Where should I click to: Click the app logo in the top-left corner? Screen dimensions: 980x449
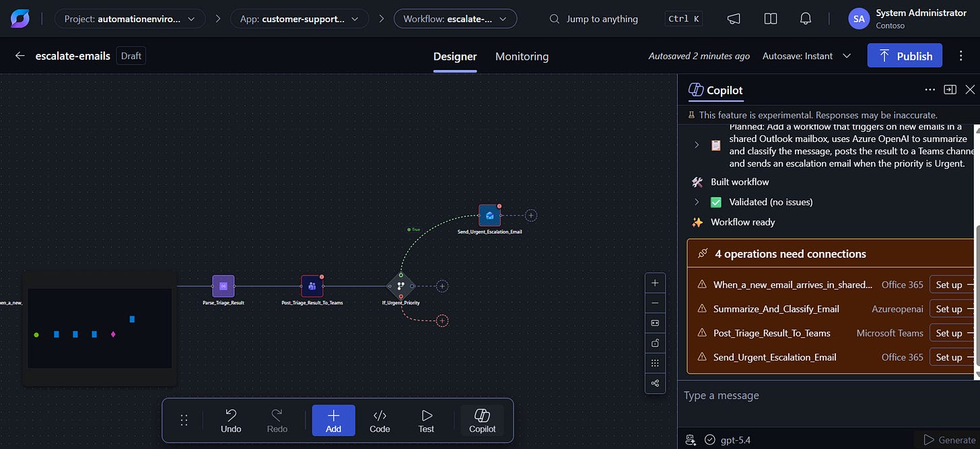point(20,19)
